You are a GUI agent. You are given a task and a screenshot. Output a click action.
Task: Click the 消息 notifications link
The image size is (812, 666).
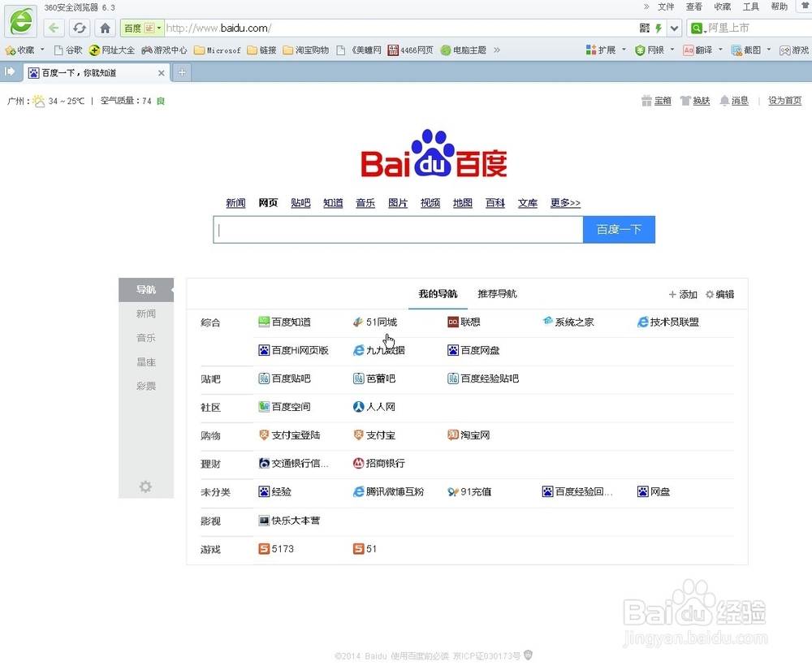click(734, 101)
